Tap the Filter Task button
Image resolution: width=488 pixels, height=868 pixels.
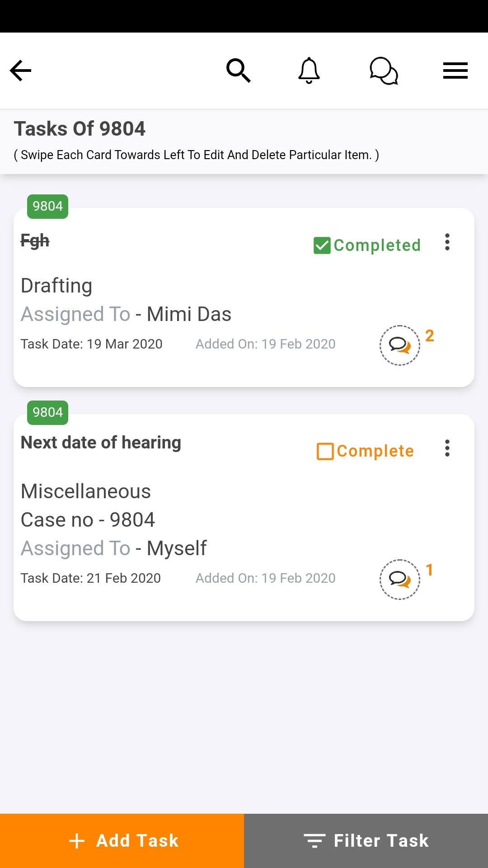coord(366,841)
